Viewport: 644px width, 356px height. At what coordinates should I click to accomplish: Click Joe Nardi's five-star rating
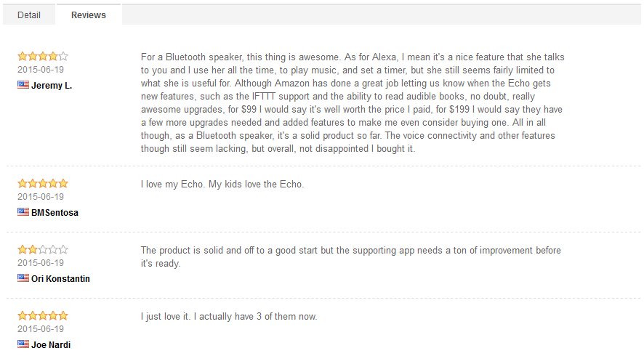[x=43, y=316]
